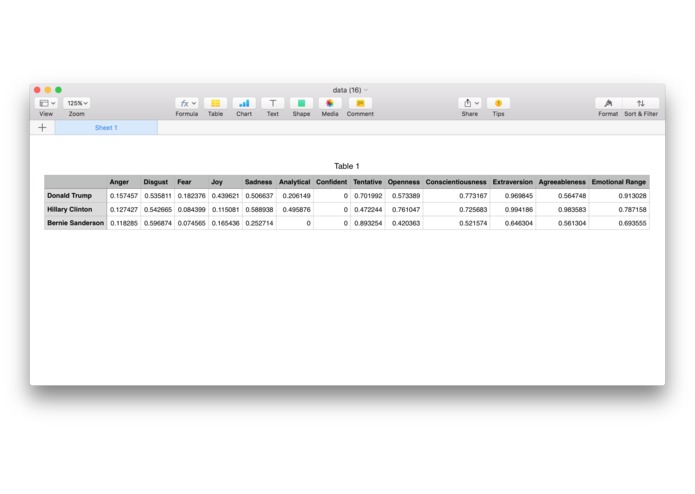Select the Bernie Sanderson row header

point(75,223)
